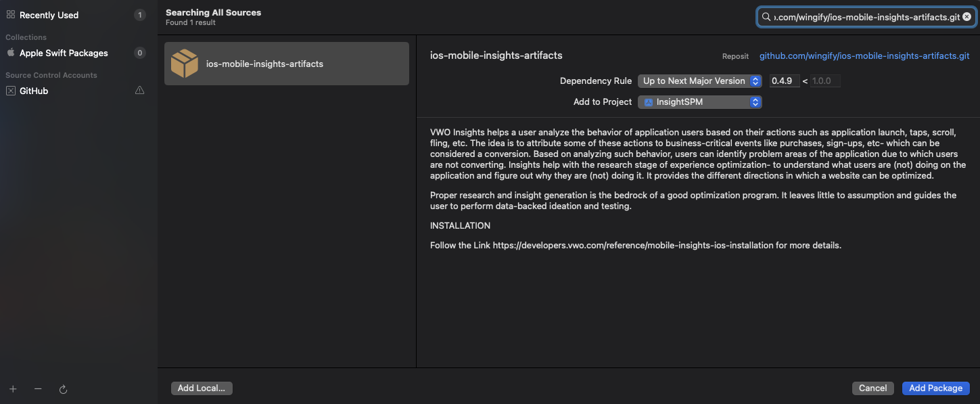Click the Dependency Rule label
The height and width of the screenshot is (404, 980).
coord(596,81)
